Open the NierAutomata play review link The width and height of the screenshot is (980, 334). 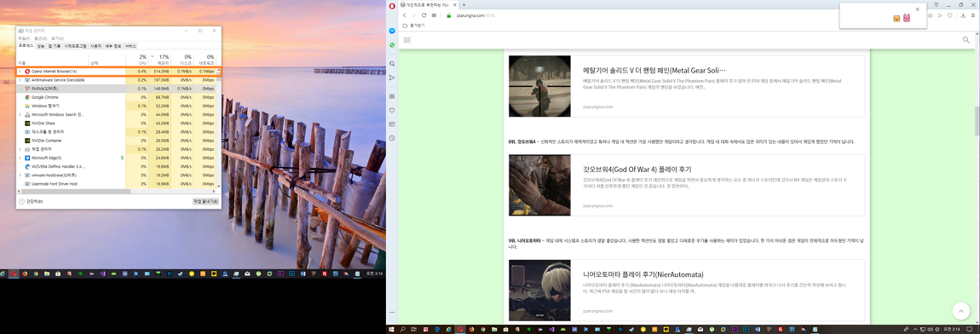click(x=643, y=274)
